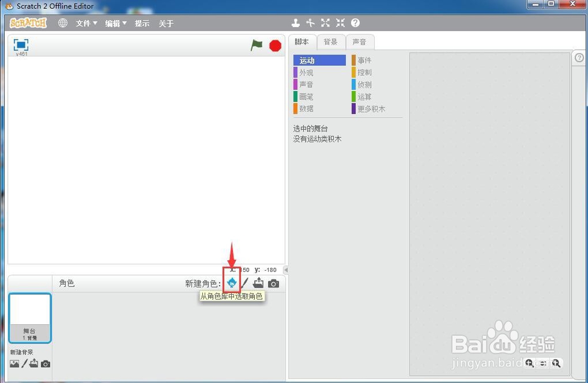Enter presentation mode above the stage
588x383 pixels.
pos(21,46)
